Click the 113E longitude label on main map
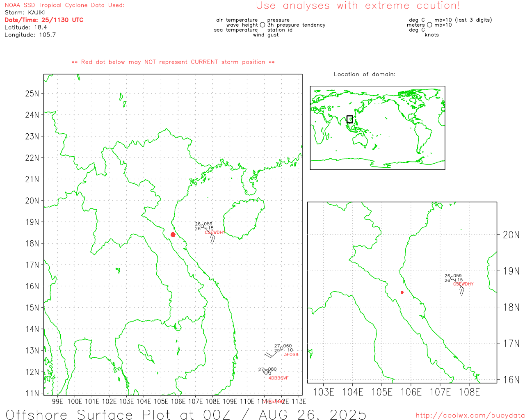Viewport: 525px width, 420px height. (299, 402)
